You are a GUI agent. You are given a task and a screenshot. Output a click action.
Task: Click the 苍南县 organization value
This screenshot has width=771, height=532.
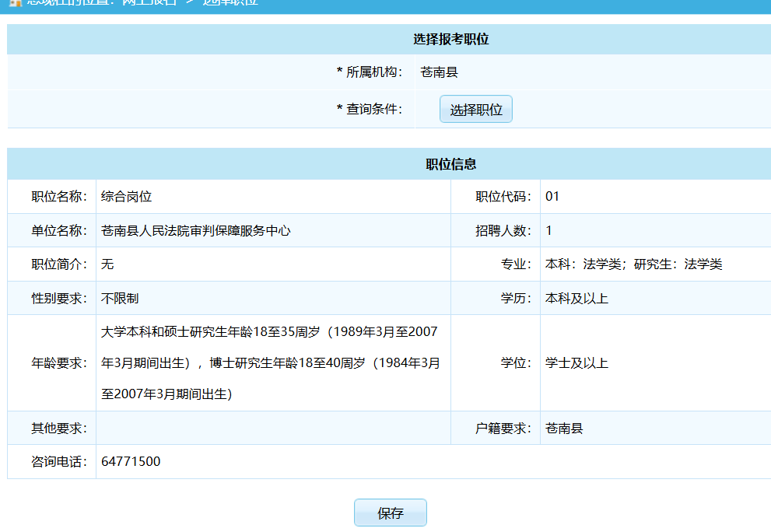(439, 72)
